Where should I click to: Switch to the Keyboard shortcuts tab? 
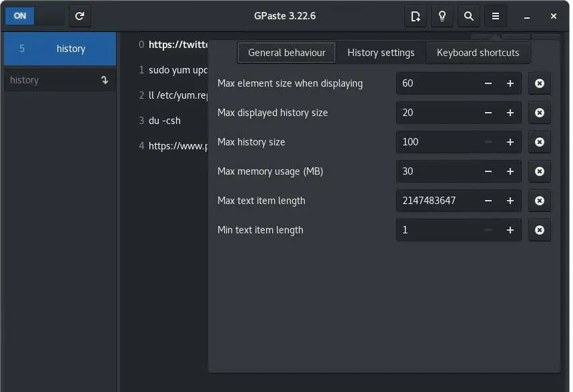coord(478,53)
